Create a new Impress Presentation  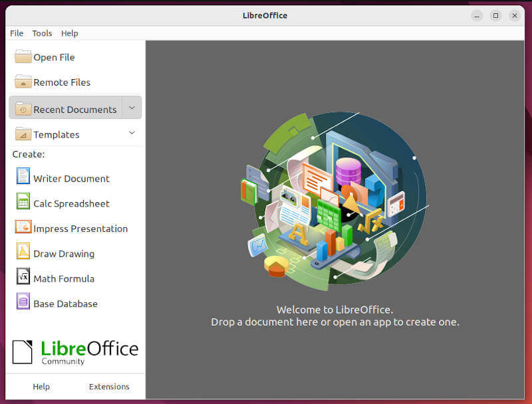[x=80, y=229]
